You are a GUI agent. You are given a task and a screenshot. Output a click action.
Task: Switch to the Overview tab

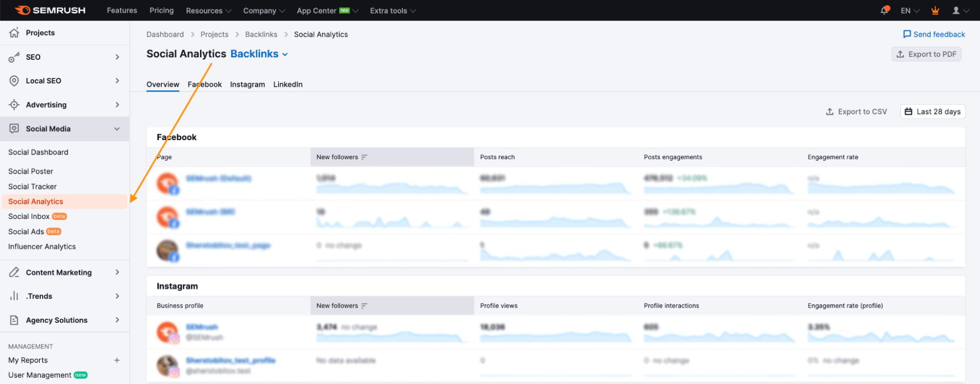pyautogui.click(x=163, y=84)
